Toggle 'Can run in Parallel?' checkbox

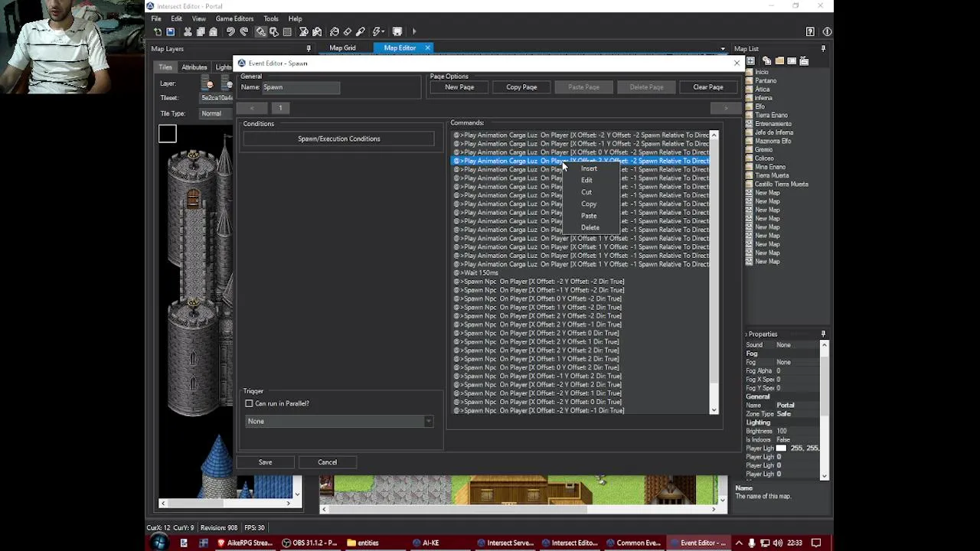(x=249, y=403)
